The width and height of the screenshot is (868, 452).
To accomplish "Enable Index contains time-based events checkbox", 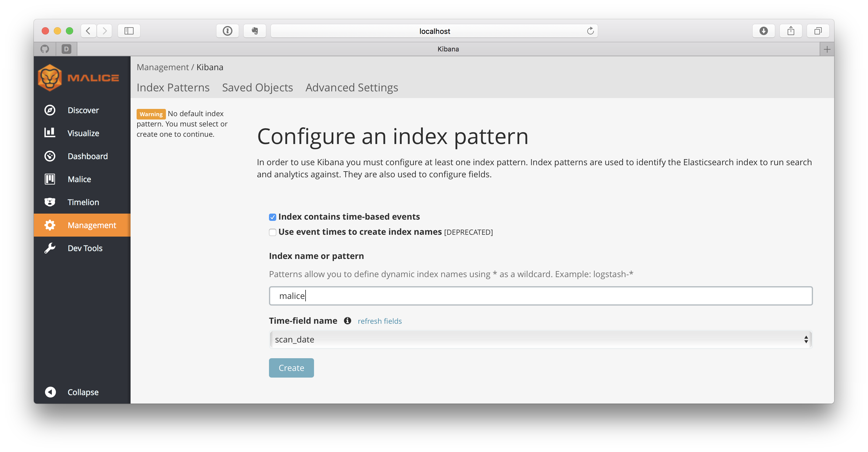I will click(272, 217).
